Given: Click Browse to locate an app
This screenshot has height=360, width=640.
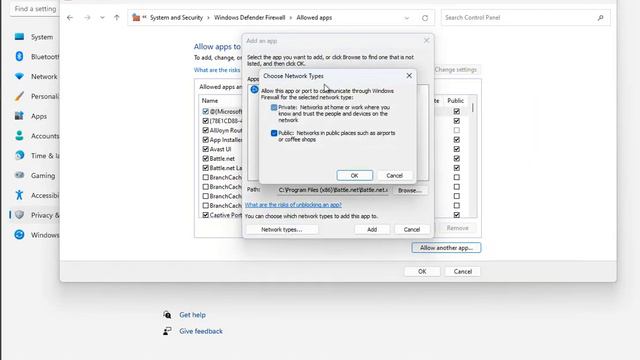Looking at the screenshot, I should pos(409,190).
